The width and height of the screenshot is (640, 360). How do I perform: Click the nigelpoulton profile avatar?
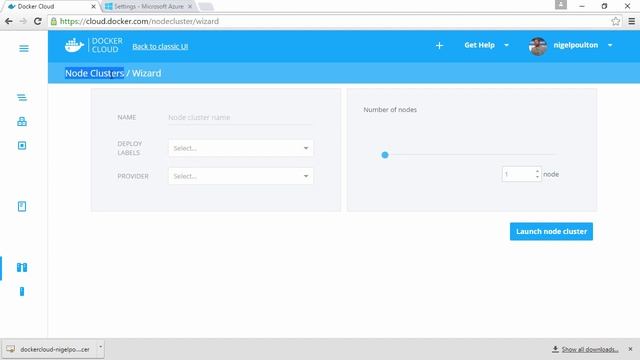click(x=538, y=46)
